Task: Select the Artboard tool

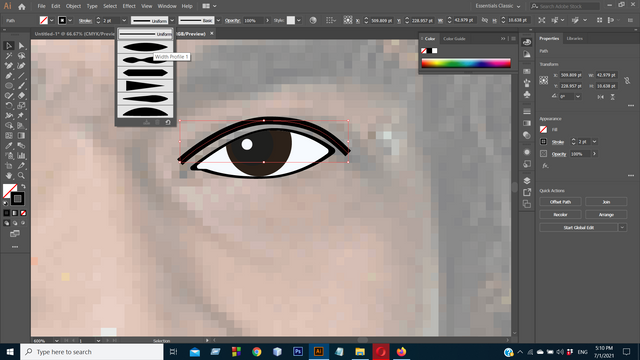Action: click(9, 165)
